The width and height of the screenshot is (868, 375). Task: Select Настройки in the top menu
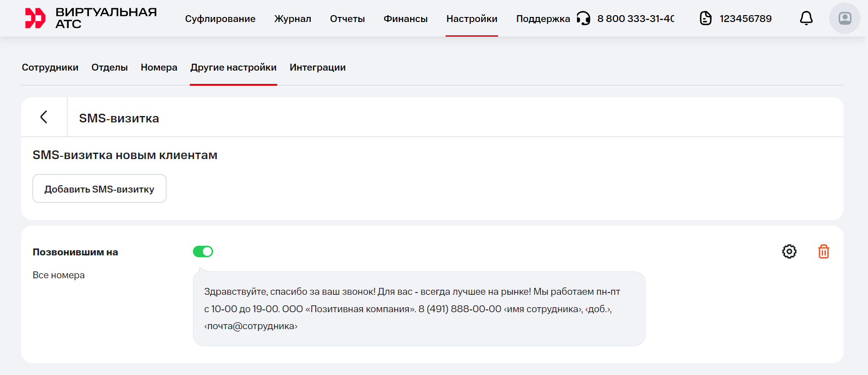(x=472, y=19)
